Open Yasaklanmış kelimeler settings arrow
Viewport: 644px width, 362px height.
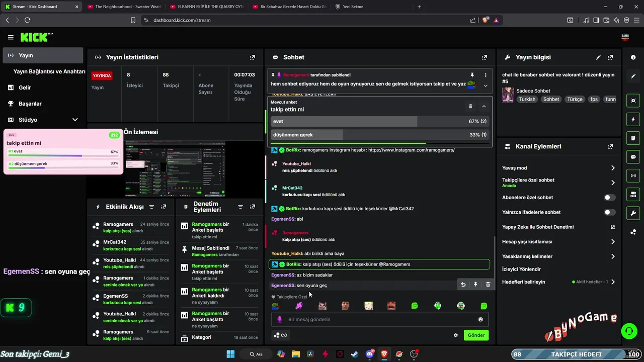coord(613,256)
